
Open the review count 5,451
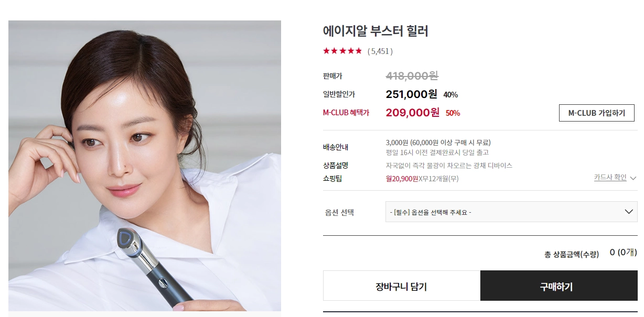tap(380, 51)
